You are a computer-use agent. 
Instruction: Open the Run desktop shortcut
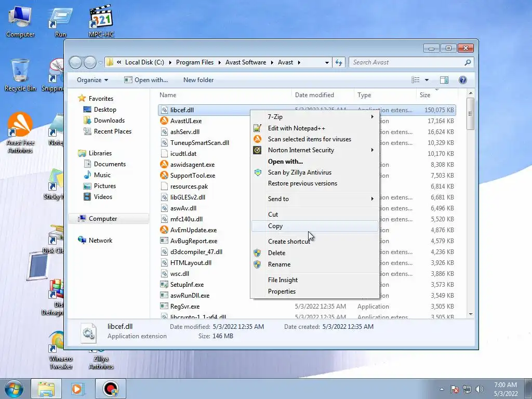[x=60, y=21]
